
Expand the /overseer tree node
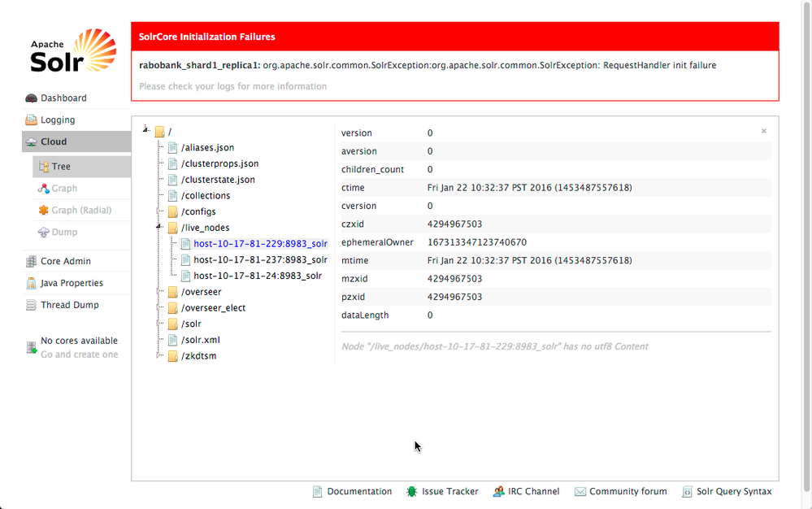click(x=159, y=291)
